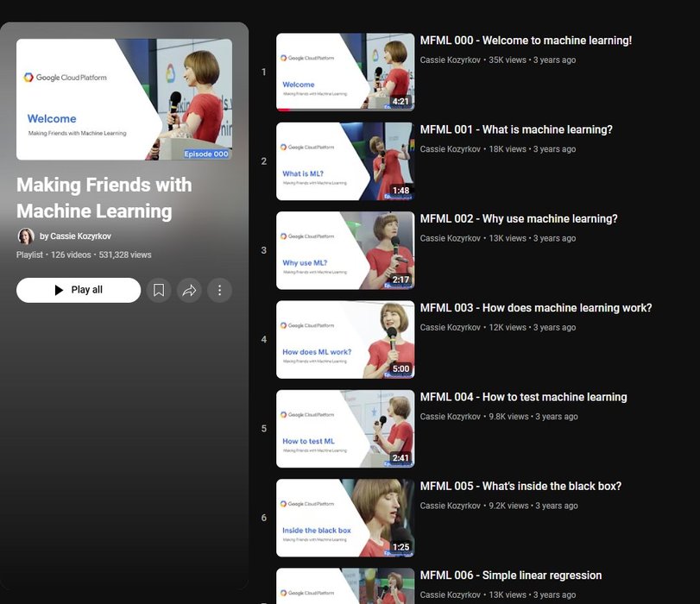Click Cassie Kozyrkov channel name under MFML 003
Viewport: 700px width, 604px height.
click(450, 327)
